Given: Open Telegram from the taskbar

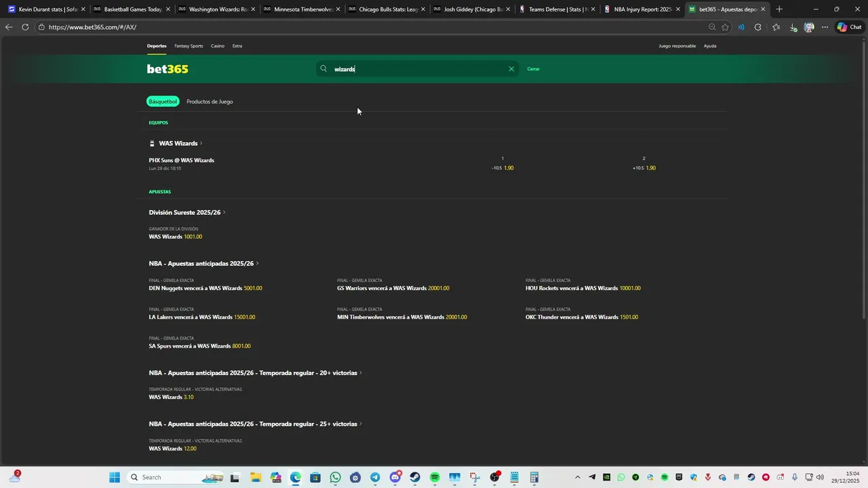Looking at the screenshot, I should coord(375,477).
